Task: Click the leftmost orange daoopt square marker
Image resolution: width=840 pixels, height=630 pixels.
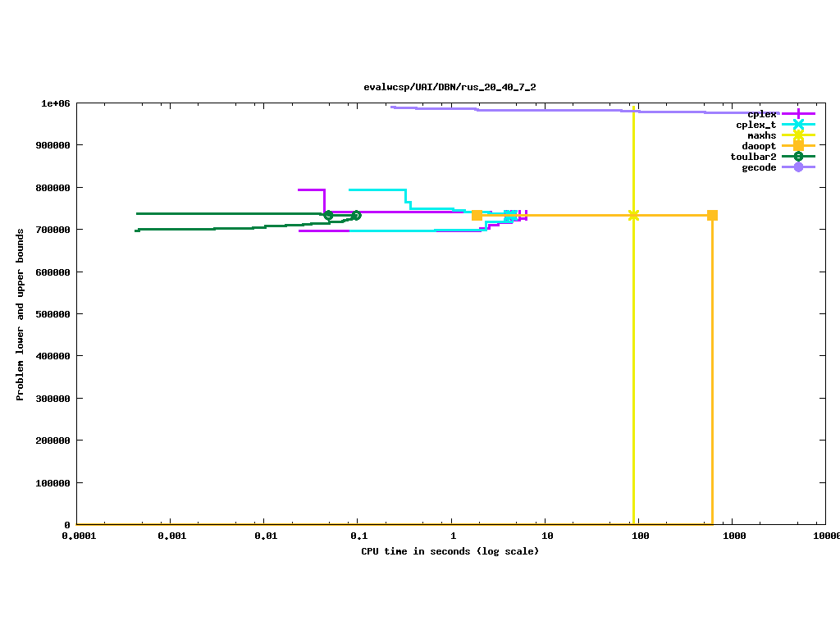Action: pyautogui.click(x=477, y=215)
